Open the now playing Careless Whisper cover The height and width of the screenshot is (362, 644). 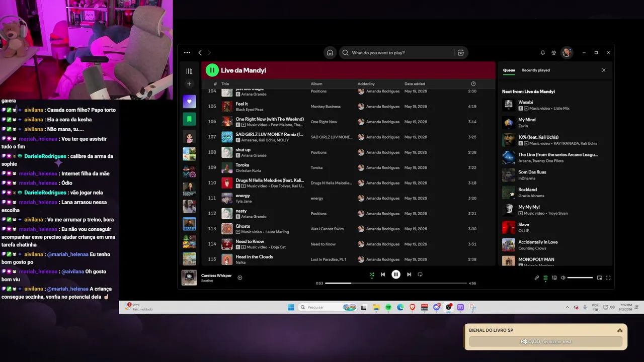pos(189,278)
